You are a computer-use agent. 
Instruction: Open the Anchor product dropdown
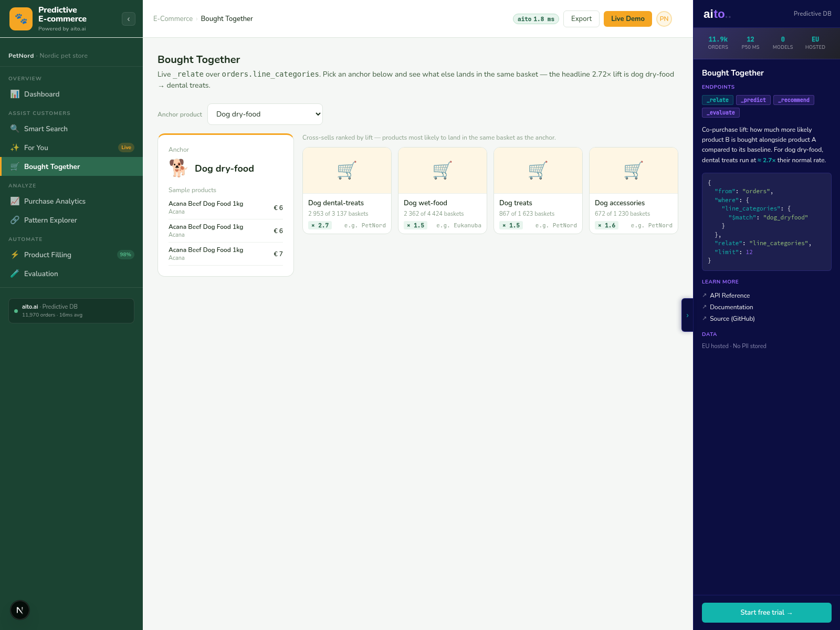(x=265, y=114)
